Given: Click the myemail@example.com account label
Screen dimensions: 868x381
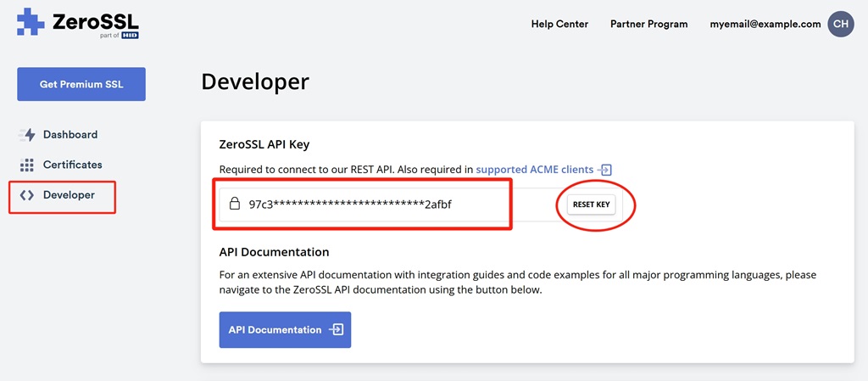Looking at the screenshot, I should (x=765, y=24).
